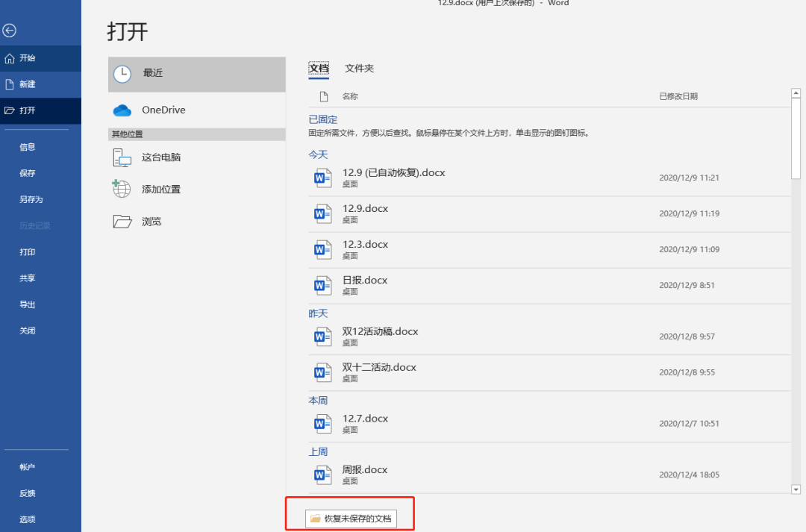Viewport: 806px width, 532px height.
Task: Click Word icon of 12.9 (已自动恢复).docx
Action: pos(323,178)
